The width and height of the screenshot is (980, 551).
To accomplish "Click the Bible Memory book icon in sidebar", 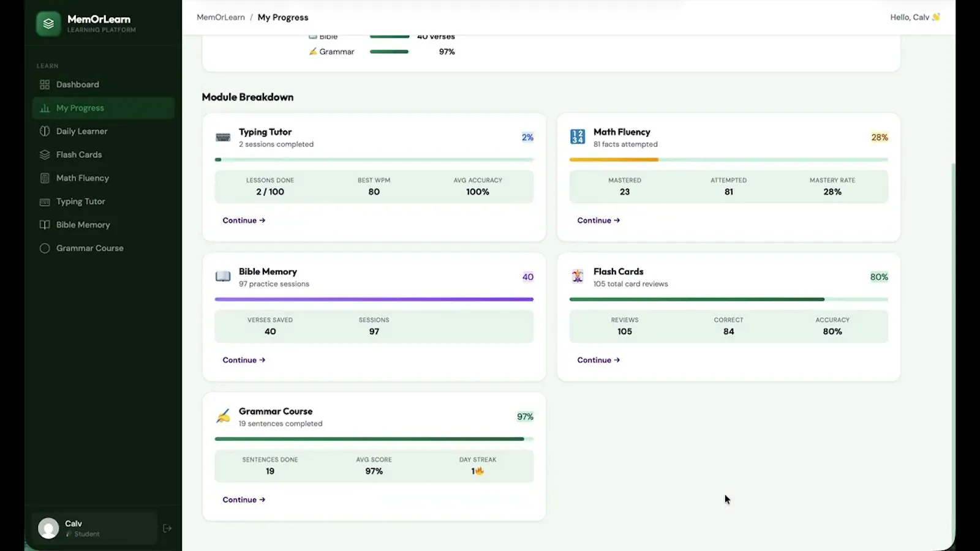I will (45, 225).
